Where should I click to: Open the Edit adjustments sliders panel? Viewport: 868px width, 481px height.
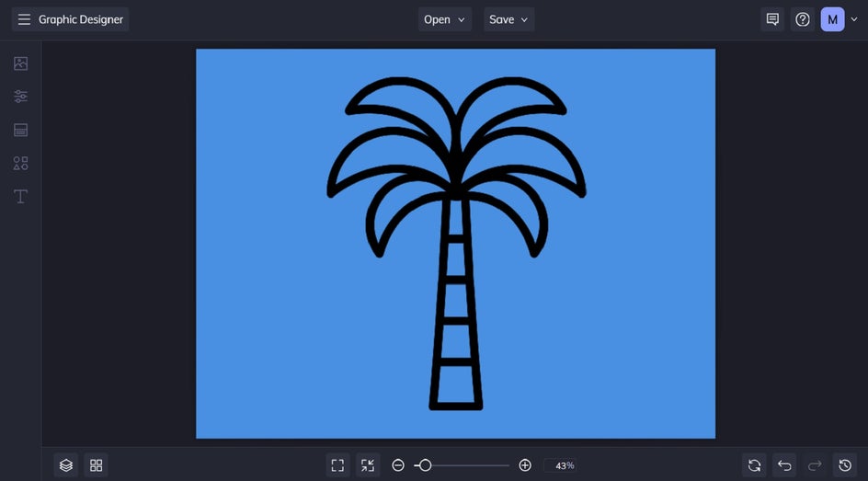[20, 97]
